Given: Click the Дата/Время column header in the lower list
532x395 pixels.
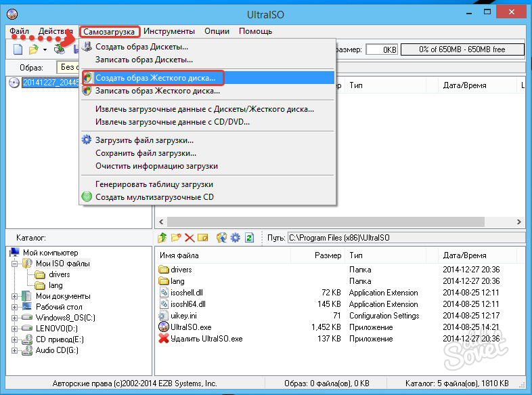Looking at the screenshot, I should click(x=464, y=255).
